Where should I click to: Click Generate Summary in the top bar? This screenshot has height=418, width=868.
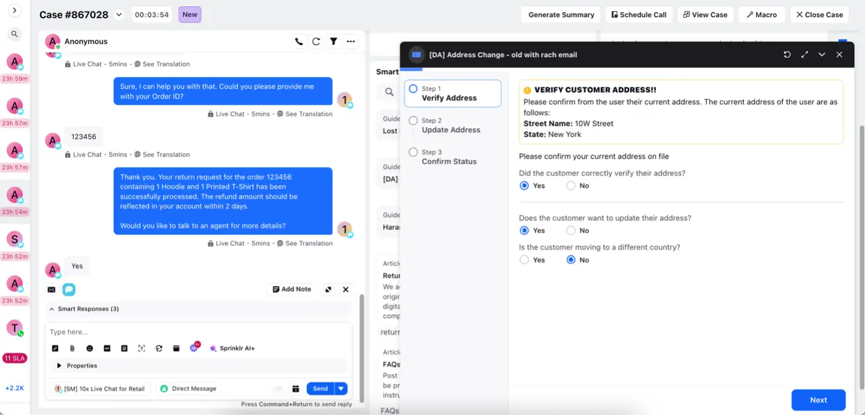560,14
